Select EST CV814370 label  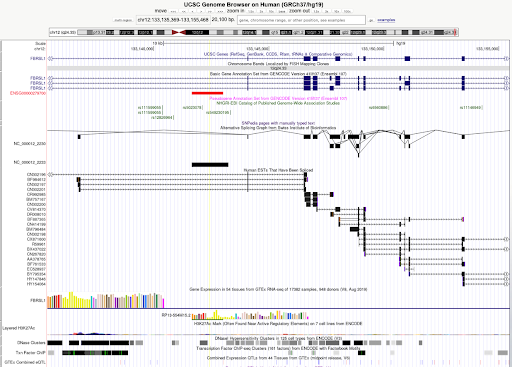click(x=36, y=210)
